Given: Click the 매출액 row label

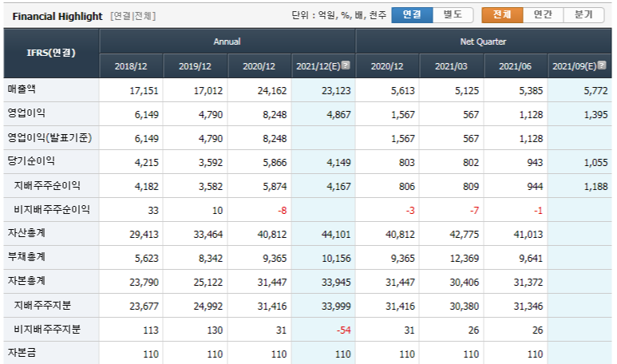Looking at the screenshot, I should (x=22, y=89).
